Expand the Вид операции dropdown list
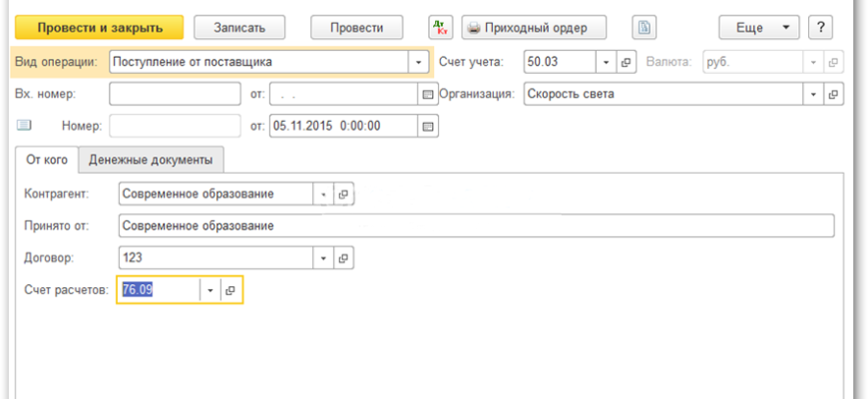The image size is (868, 399). [x=417, y=62]
